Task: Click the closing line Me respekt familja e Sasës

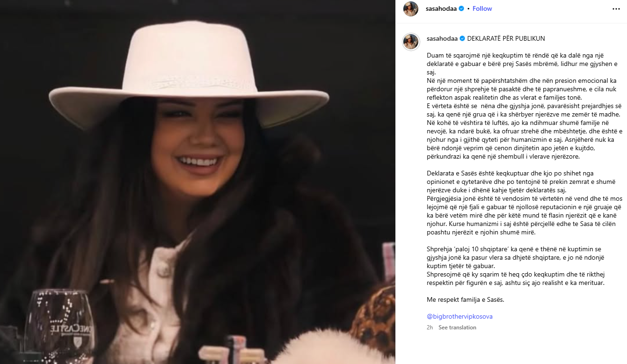Action: click(465, 300)
